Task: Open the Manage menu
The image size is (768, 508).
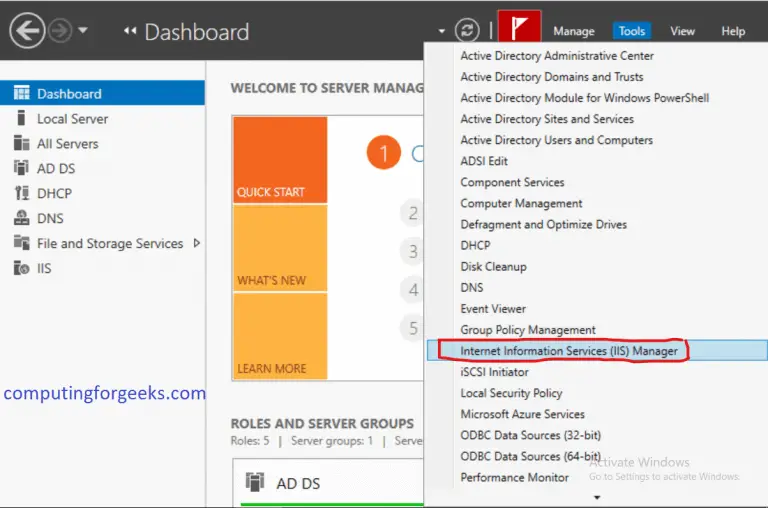Action: 574,32
